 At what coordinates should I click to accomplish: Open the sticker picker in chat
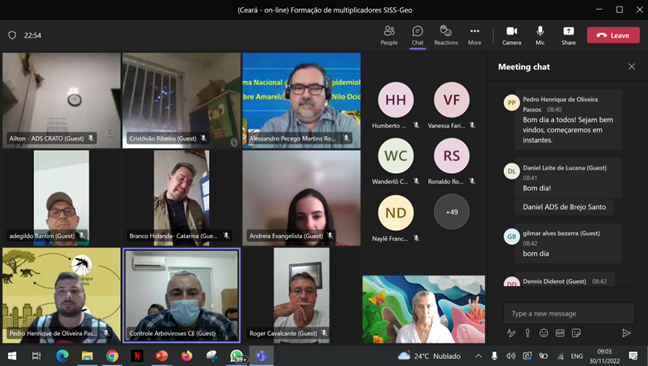(x=576, y=333)
